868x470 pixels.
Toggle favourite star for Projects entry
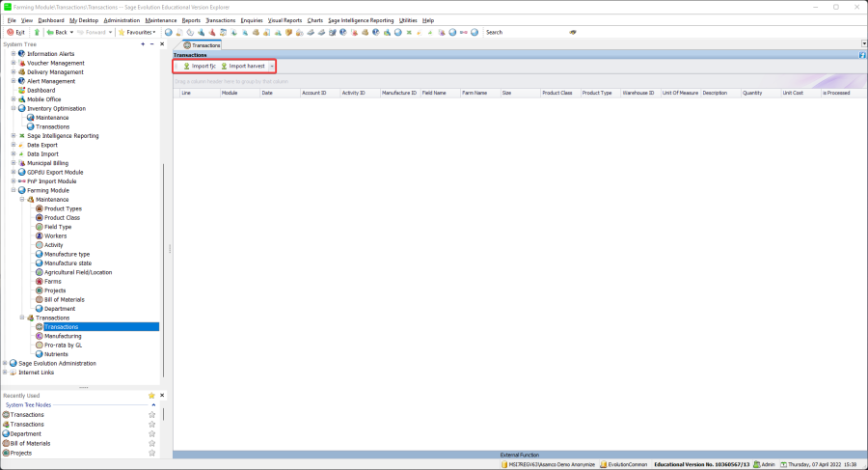151,453
